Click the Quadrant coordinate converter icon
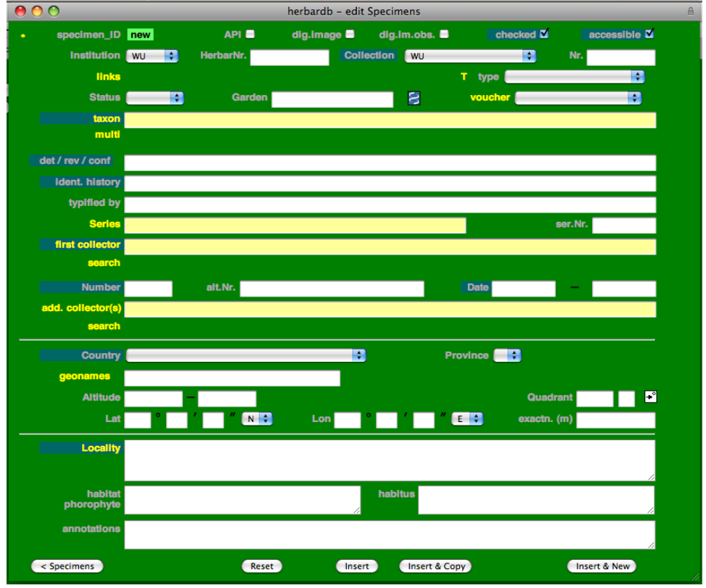The height and width of the screenshot is (588, 706). click(x=650, y=397)
